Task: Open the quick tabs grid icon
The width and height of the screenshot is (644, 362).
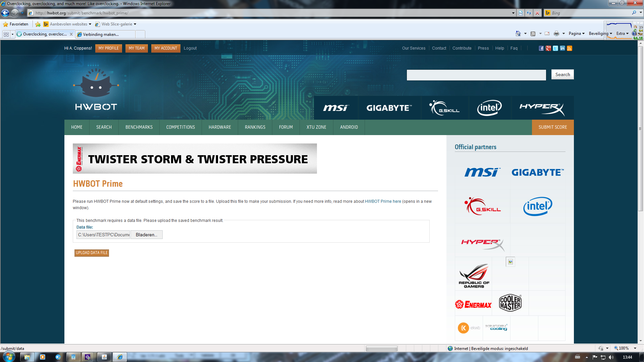Action: [6, 34]
